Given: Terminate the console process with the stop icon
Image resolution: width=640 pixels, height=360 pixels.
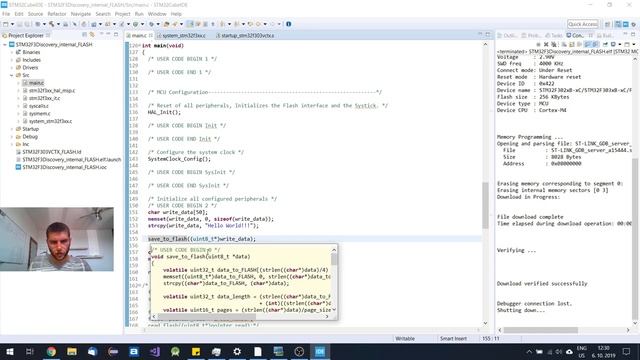Looking at the screenshot, I should pos(538,44).
